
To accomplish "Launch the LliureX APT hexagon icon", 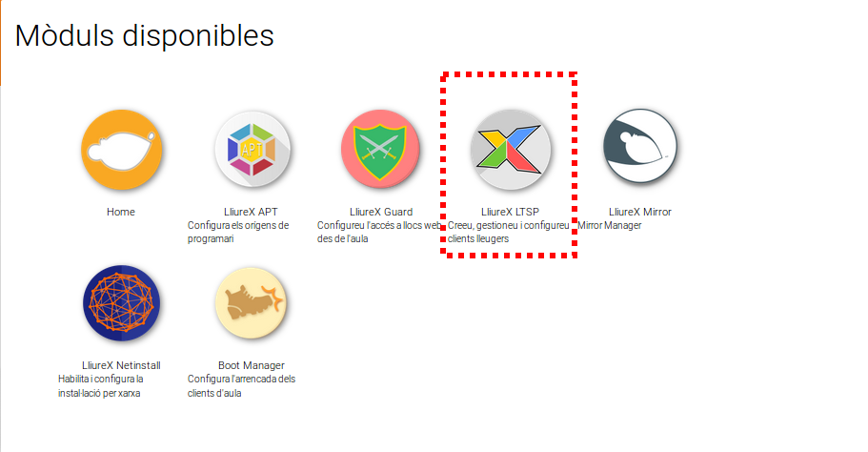I will coord(252,150).
